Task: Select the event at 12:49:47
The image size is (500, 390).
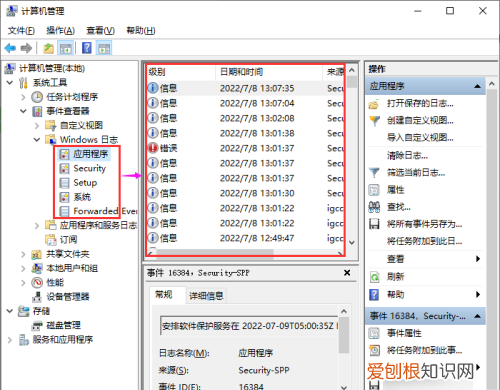Action: 245,238
